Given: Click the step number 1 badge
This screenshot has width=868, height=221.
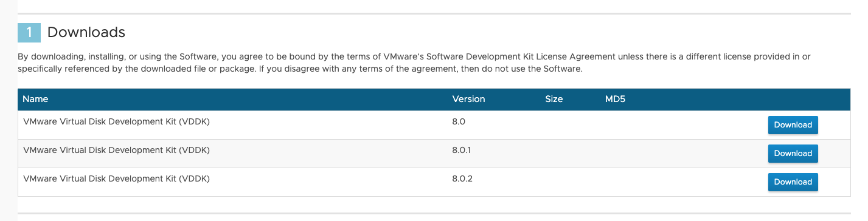Looking at the screenshot, I should pos(29,32).
